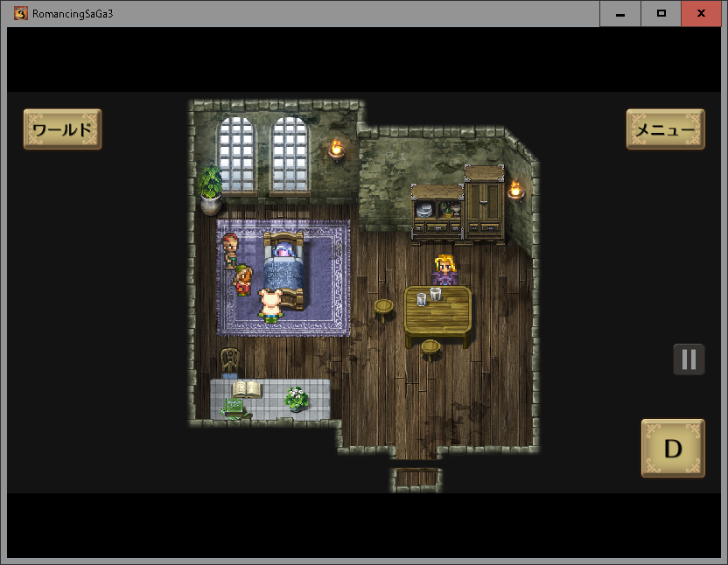Talk to the blonde character in purple
The image size is (728, 565).
click(445, 270)
